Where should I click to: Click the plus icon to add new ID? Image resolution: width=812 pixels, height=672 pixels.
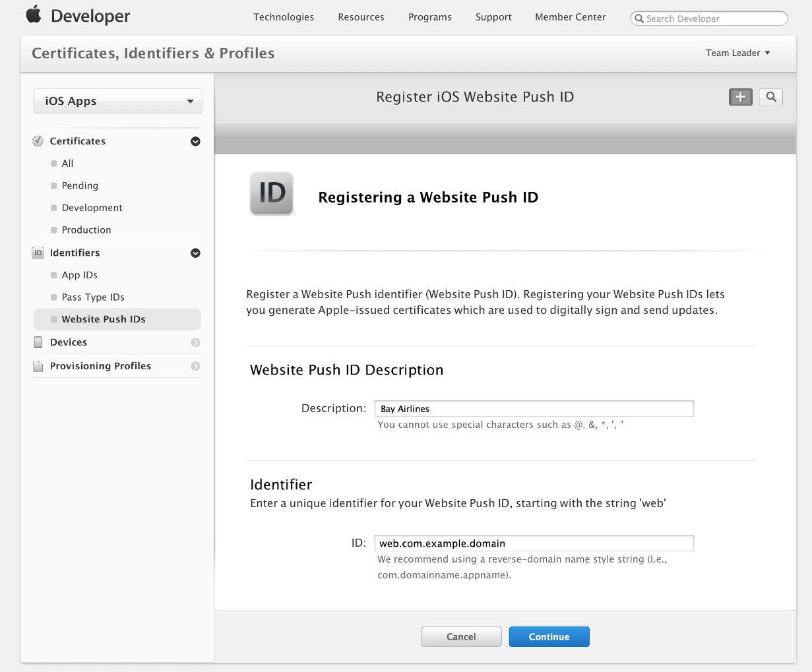point(740,97)
